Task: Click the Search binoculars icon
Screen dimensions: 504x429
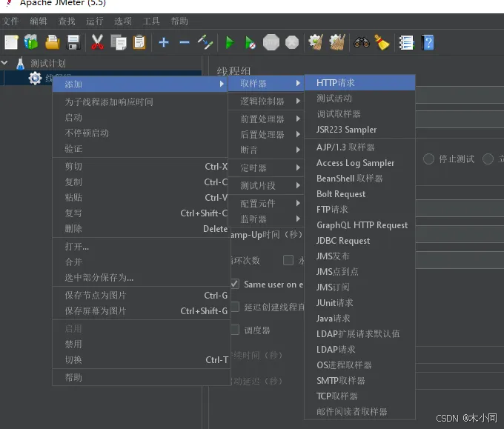Action: click(x=362, y=42)
